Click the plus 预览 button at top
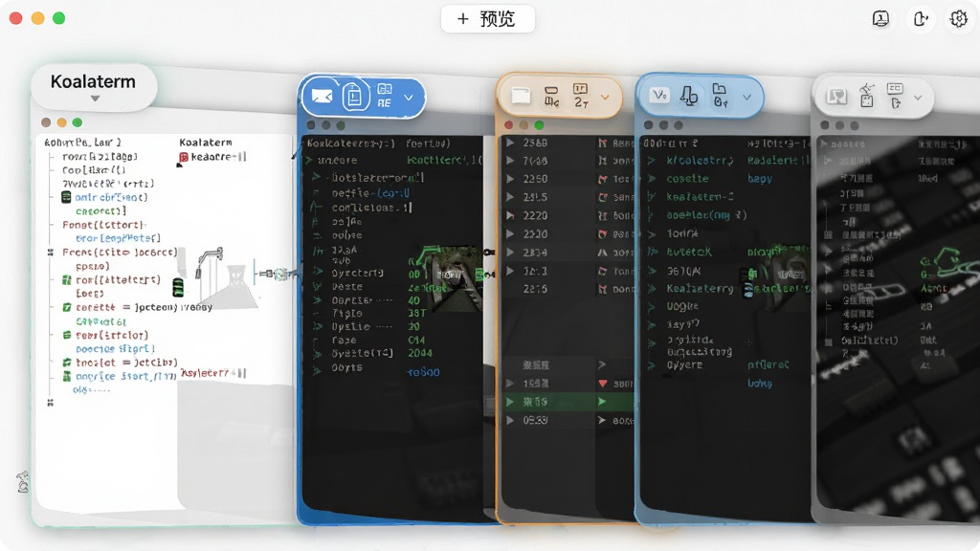The image size is (980, 551). click(487, 19)
